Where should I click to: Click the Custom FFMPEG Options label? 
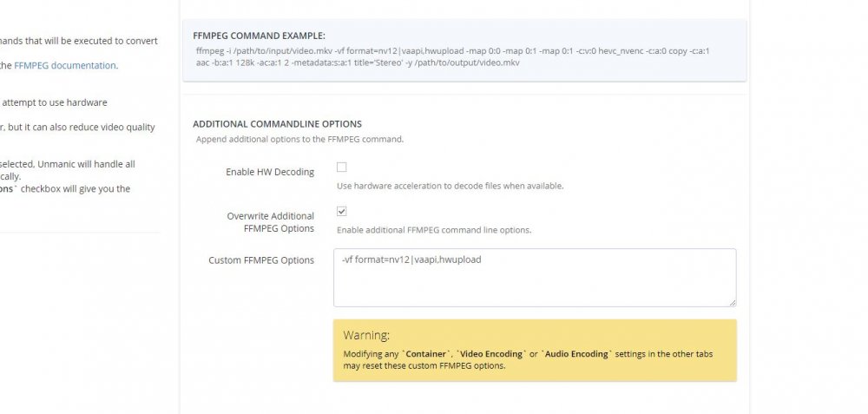261,260
